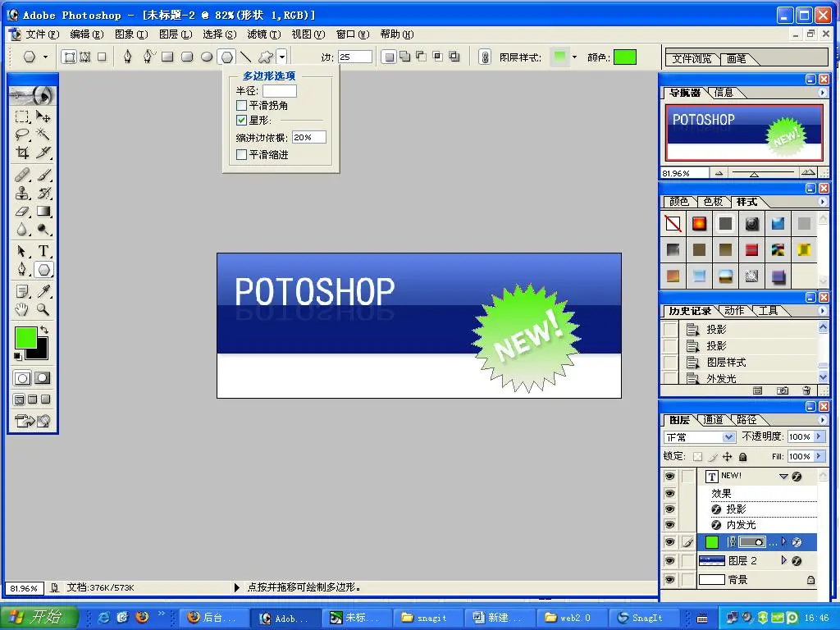Choose Line tool in options bar

coord(245,57)
